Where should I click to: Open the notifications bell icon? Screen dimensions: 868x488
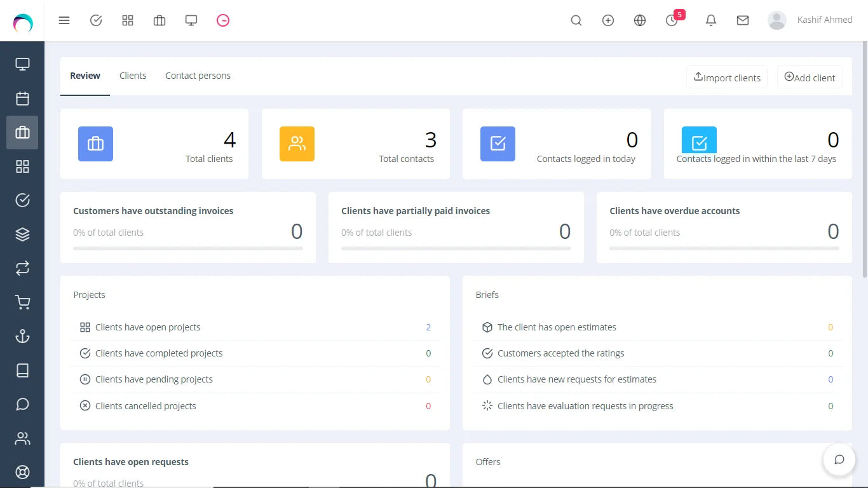711,20
